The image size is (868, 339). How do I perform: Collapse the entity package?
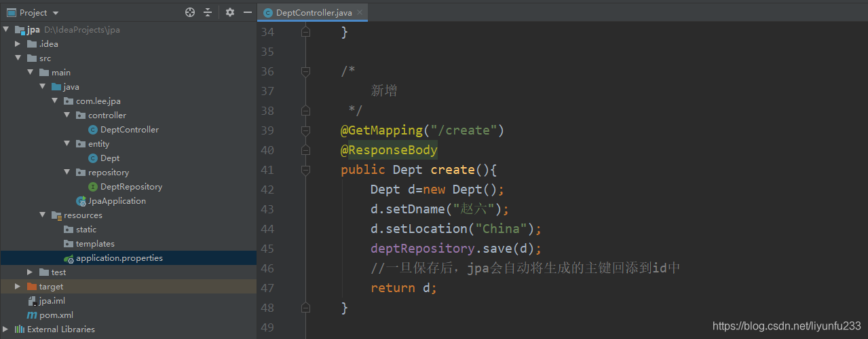[67, 144]
